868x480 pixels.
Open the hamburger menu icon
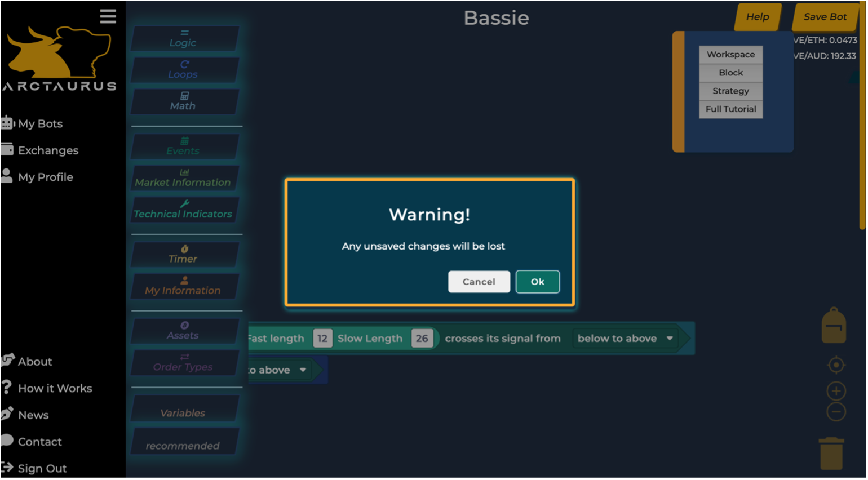pyautogui.click(x=108, y=16)
